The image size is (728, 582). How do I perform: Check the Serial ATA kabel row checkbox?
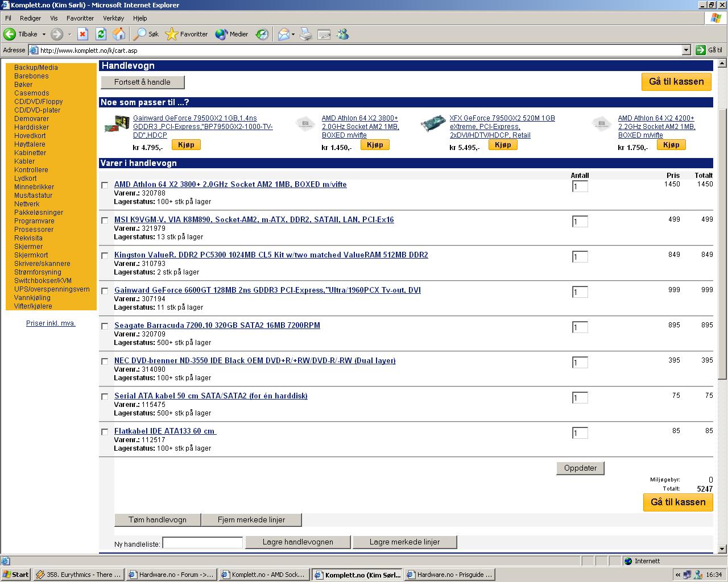click(x=105, y=397)
